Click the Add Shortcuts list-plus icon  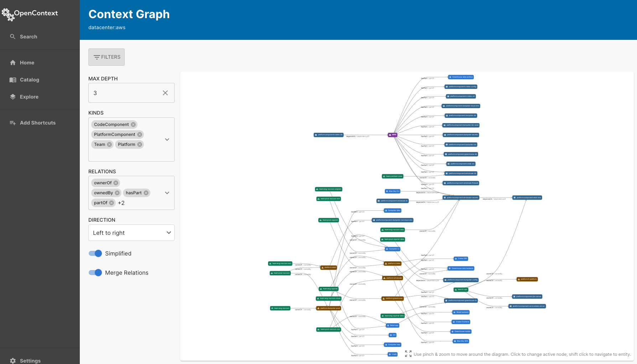click(13, 123)
